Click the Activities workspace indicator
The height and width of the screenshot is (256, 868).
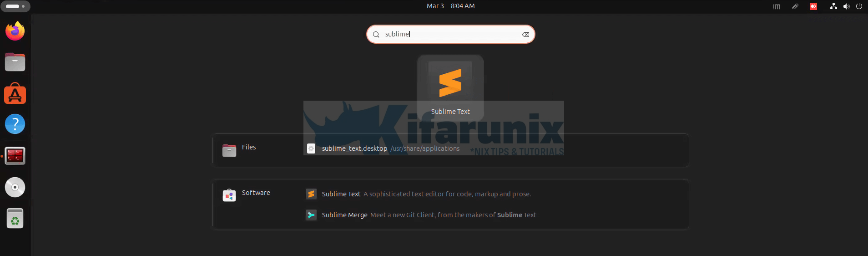pos(15,6)
